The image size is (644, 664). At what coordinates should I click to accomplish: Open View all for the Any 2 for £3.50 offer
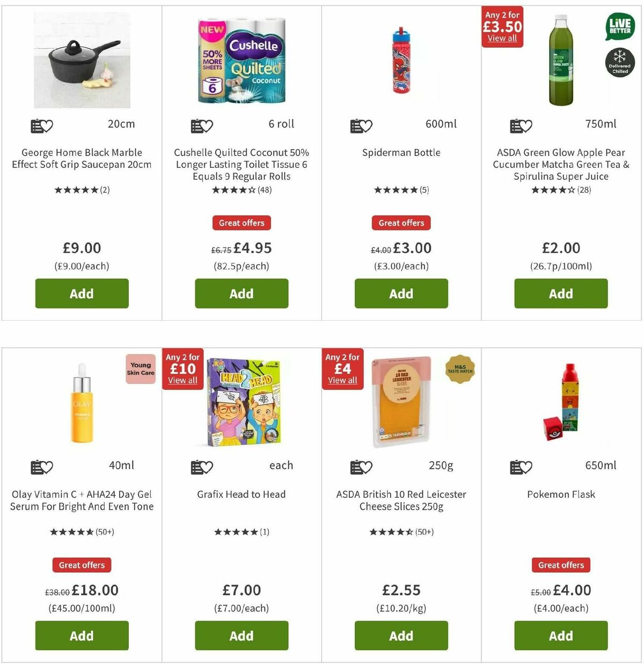[x=502, y=39]
